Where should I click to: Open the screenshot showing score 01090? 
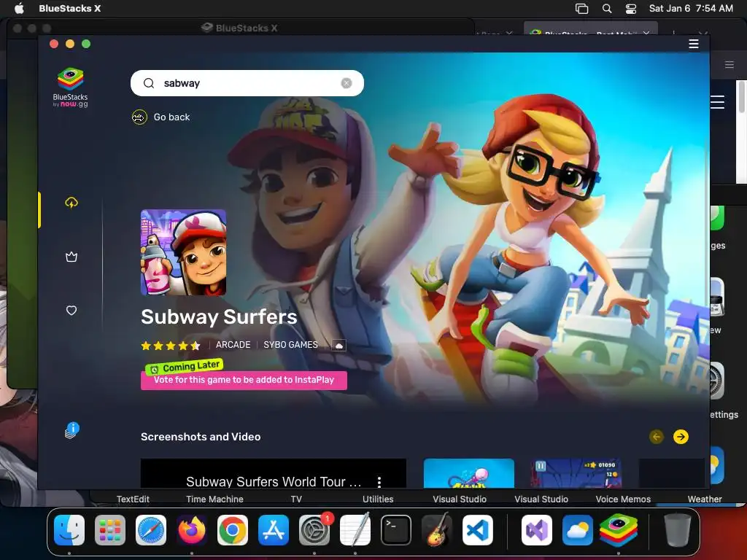pos(576,473)
